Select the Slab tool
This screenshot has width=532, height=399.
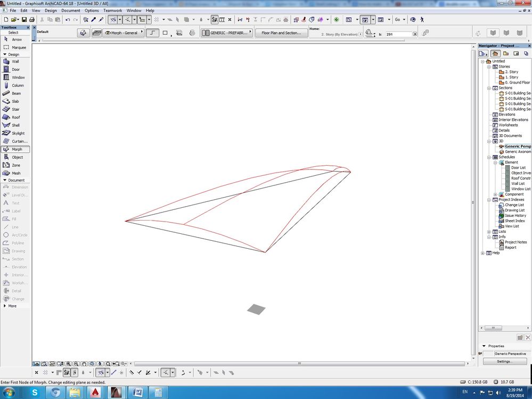(x=15, y=101)
